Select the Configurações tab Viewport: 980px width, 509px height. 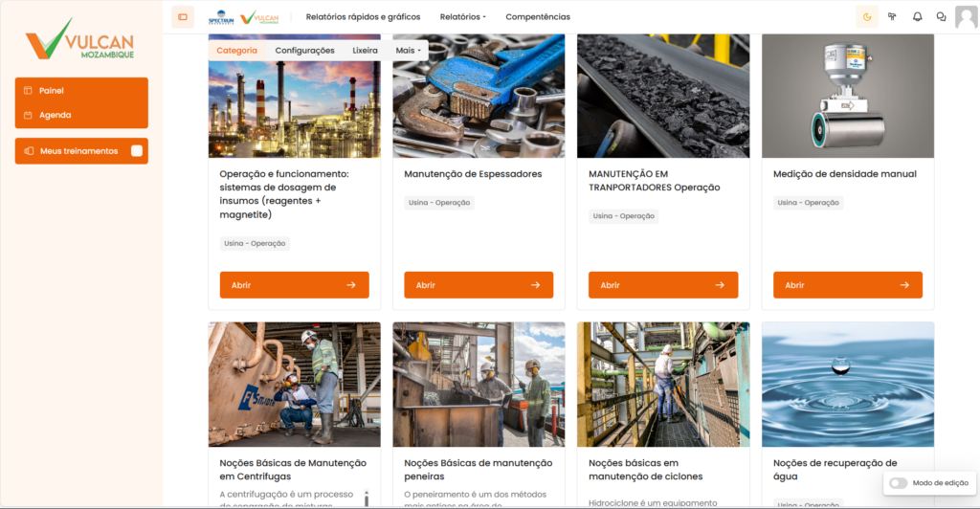tap(304, 50)
